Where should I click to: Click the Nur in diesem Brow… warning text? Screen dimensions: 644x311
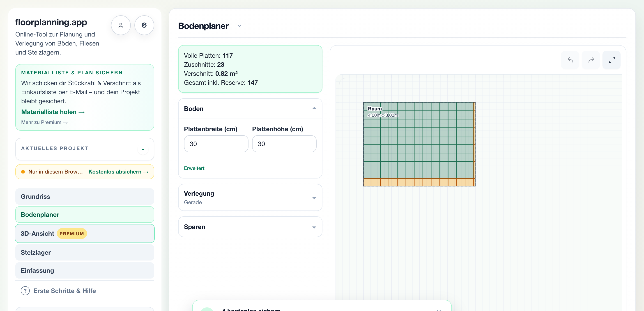pos(55,172)
